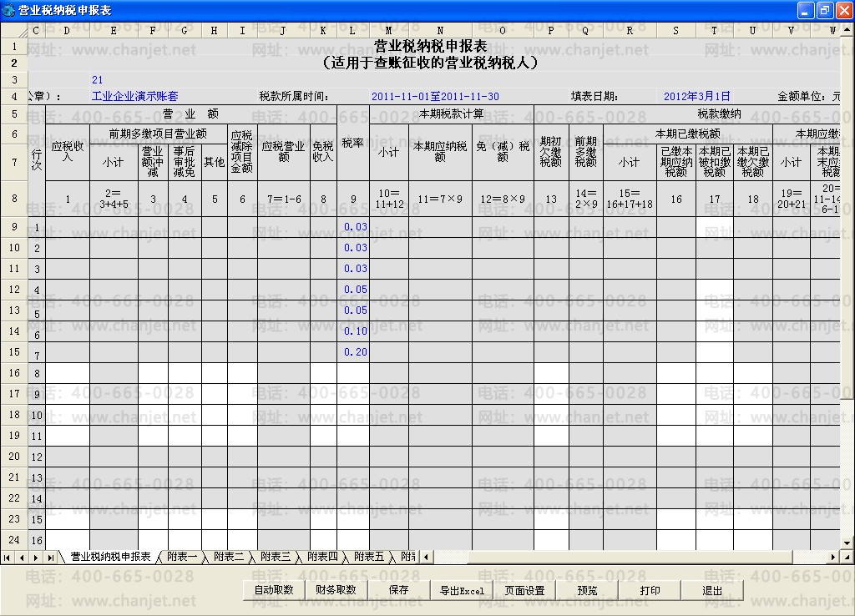
Task: Go to next sheet tab arrow
Action: coord(35,557)
